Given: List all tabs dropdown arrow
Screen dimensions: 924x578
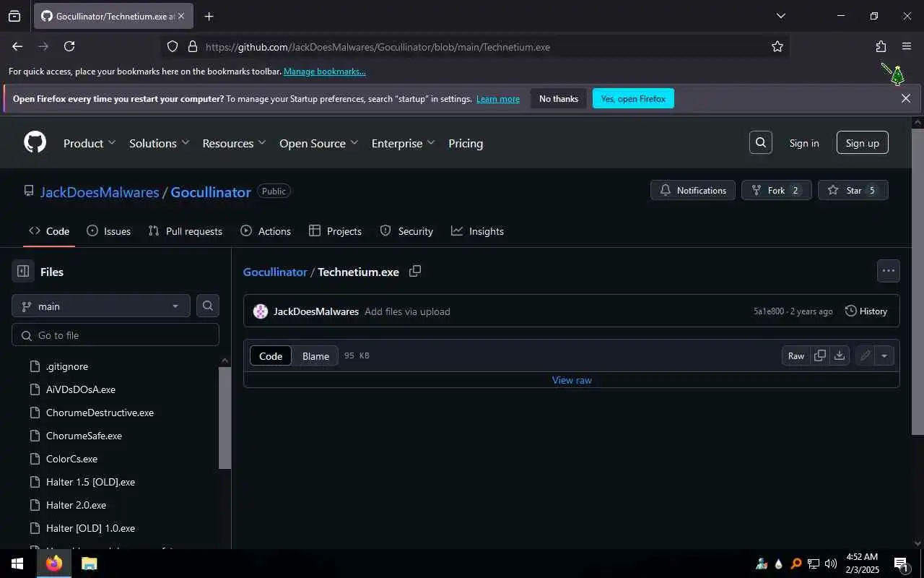Looking at the screenshot, I should (x=780, y=16).
